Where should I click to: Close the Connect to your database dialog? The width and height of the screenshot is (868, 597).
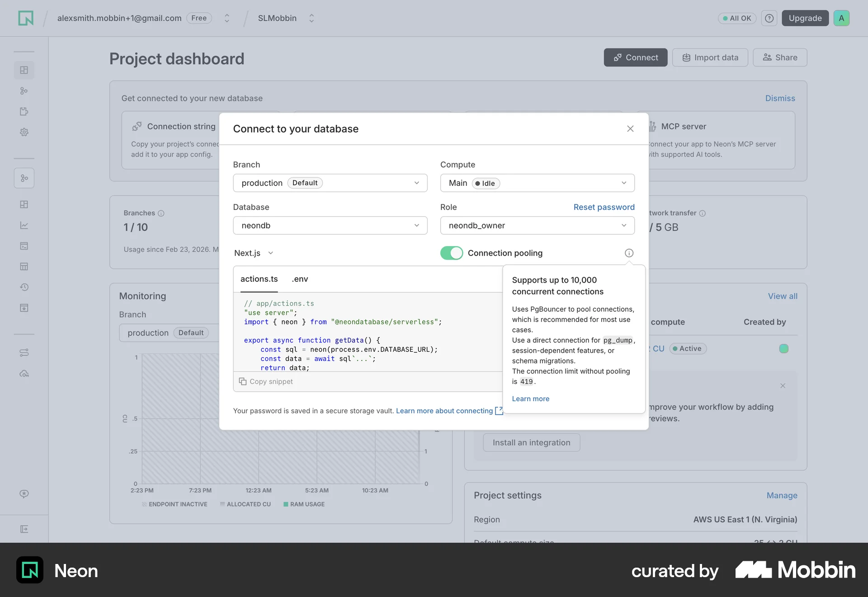coord(630,129)
